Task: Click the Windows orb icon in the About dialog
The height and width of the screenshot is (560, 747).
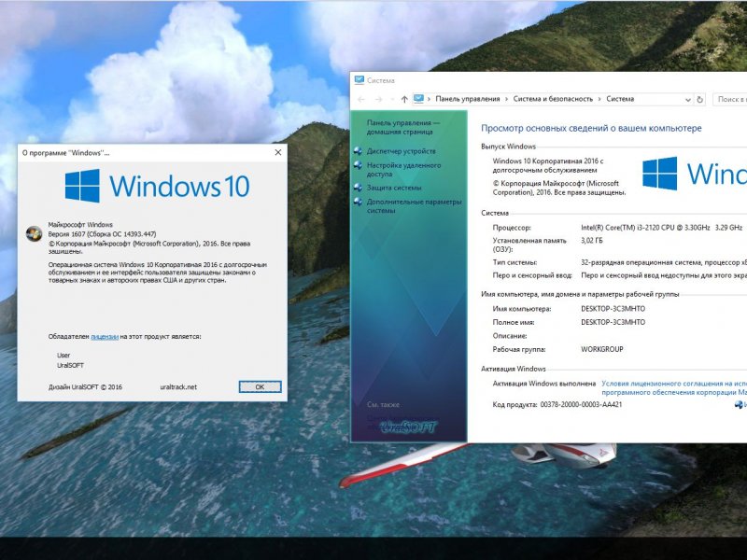Action: coord(34,233)
